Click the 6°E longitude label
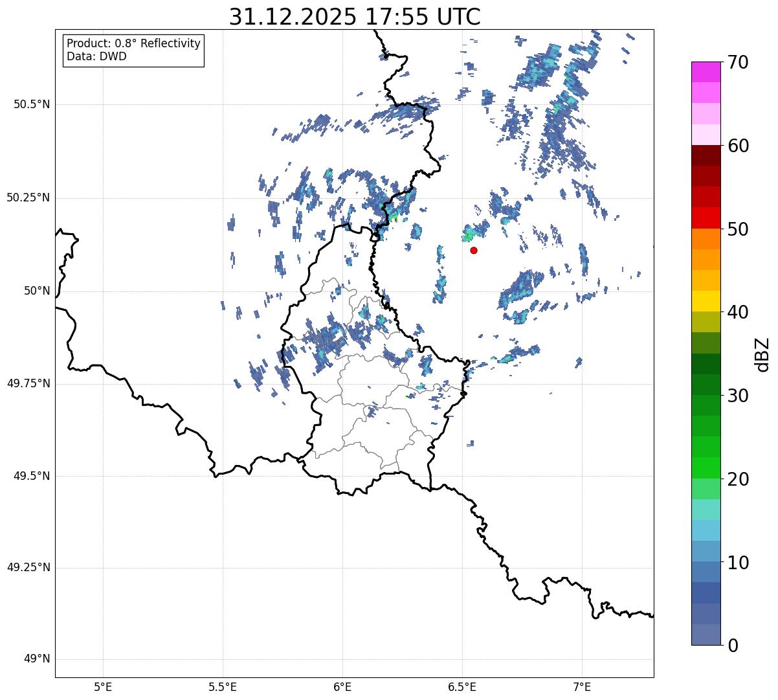The width and height of the screenshot is (778, 700). point(342,686)
